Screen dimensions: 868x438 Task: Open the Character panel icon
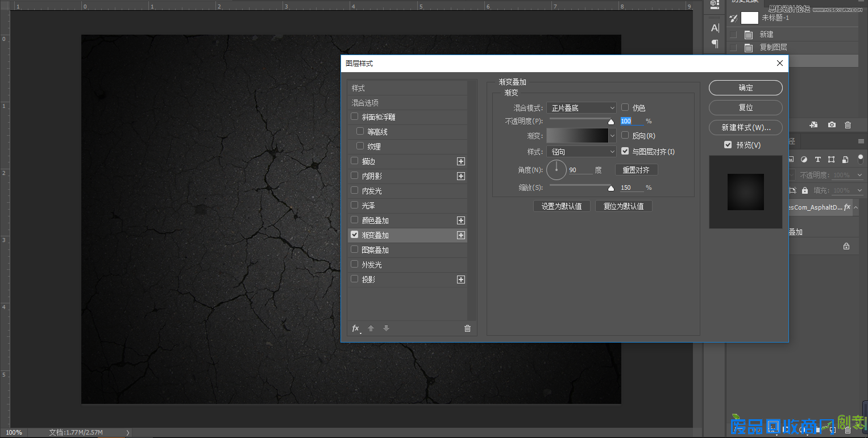(x=715, y=27)
